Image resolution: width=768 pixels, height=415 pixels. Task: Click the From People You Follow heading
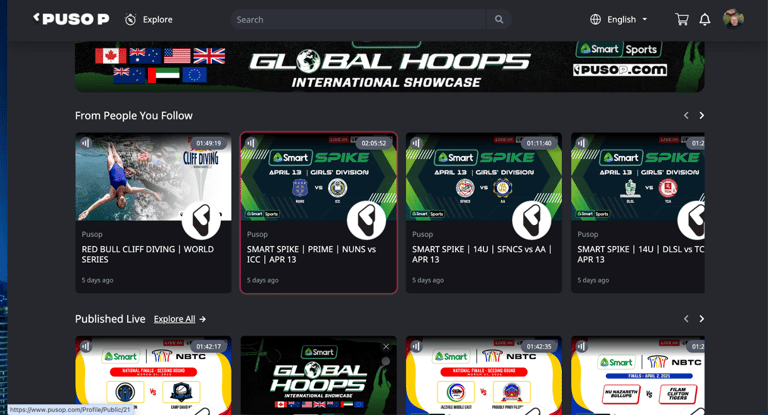(x=134, y=116)
